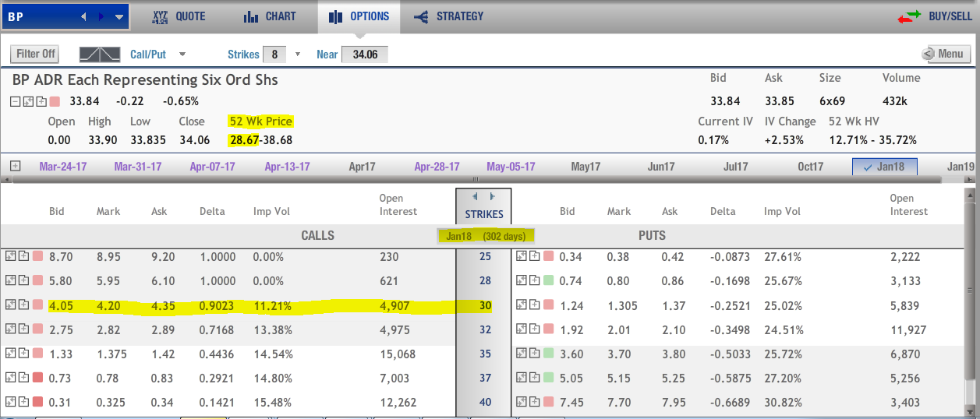Click the Strikes value field showing 8

[x=274, y=55]
